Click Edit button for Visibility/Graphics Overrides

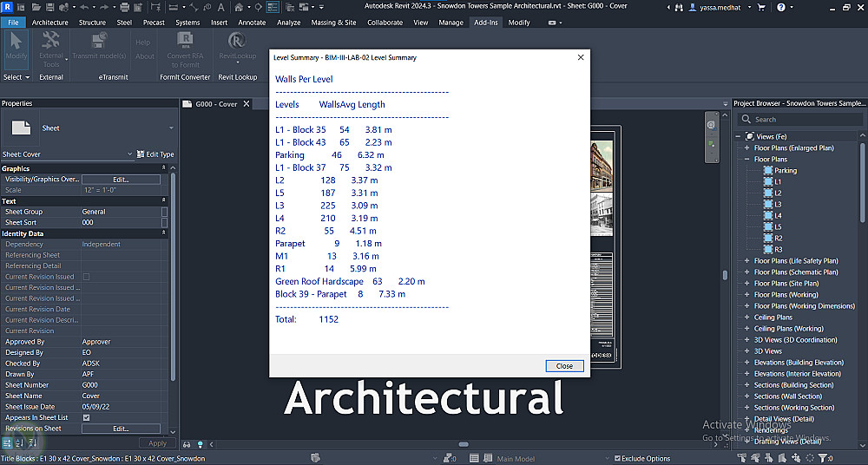(x=121, y=180)
